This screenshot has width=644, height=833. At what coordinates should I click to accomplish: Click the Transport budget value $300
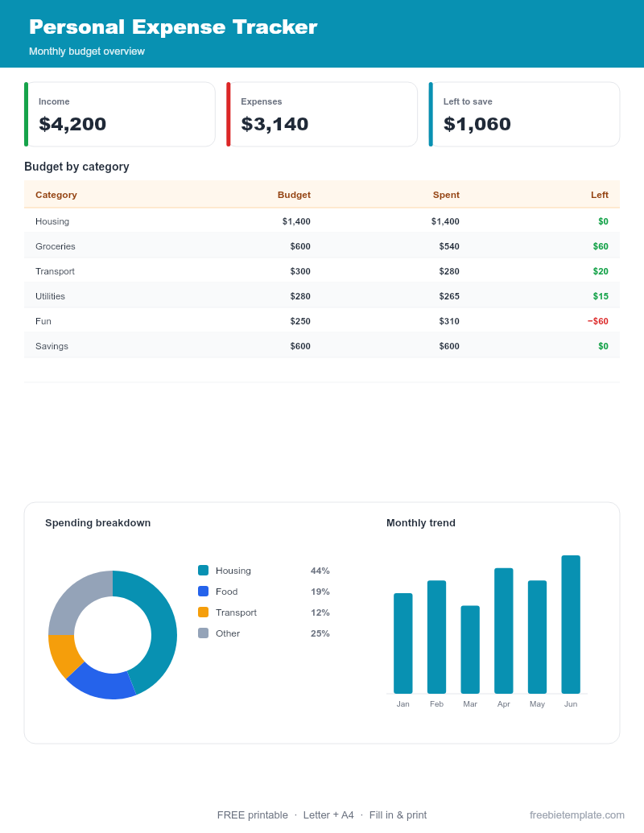[x=300, y=271]
